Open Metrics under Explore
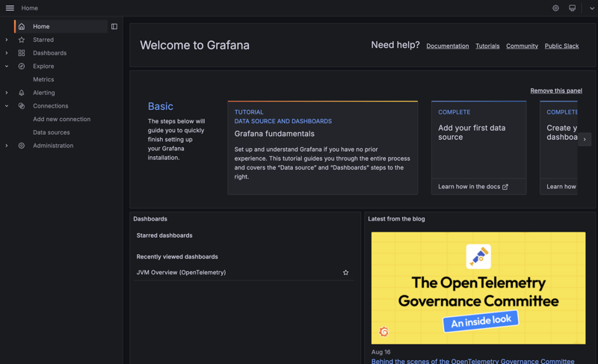This screenshot has width=598, height=364. (43, 79)
